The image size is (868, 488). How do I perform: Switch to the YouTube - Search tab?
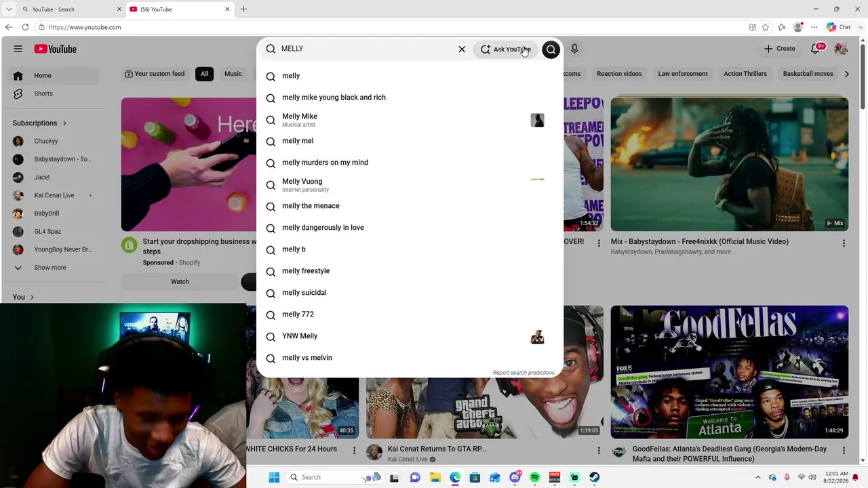68,9
